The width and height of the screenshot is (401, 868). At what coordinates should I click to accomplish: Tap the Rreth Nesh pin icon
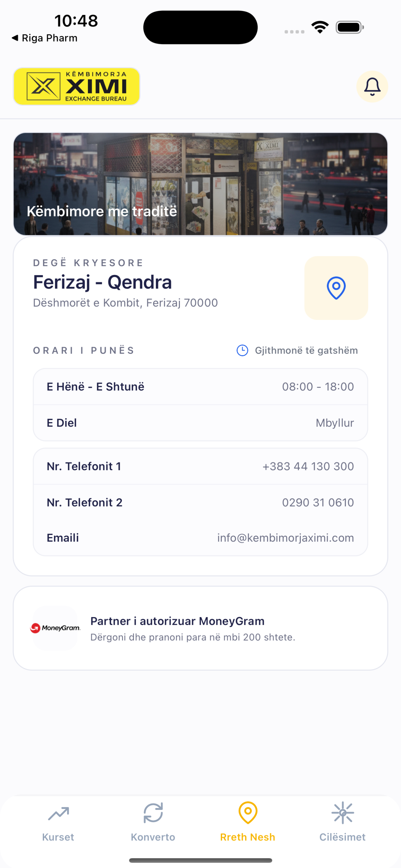click(248, 812)
